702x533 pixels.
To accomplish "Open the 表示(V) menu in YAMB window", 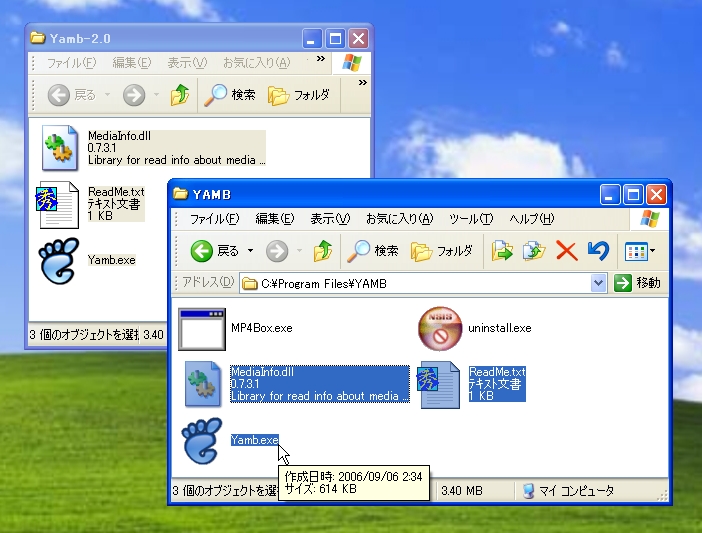I will [330, 219].
